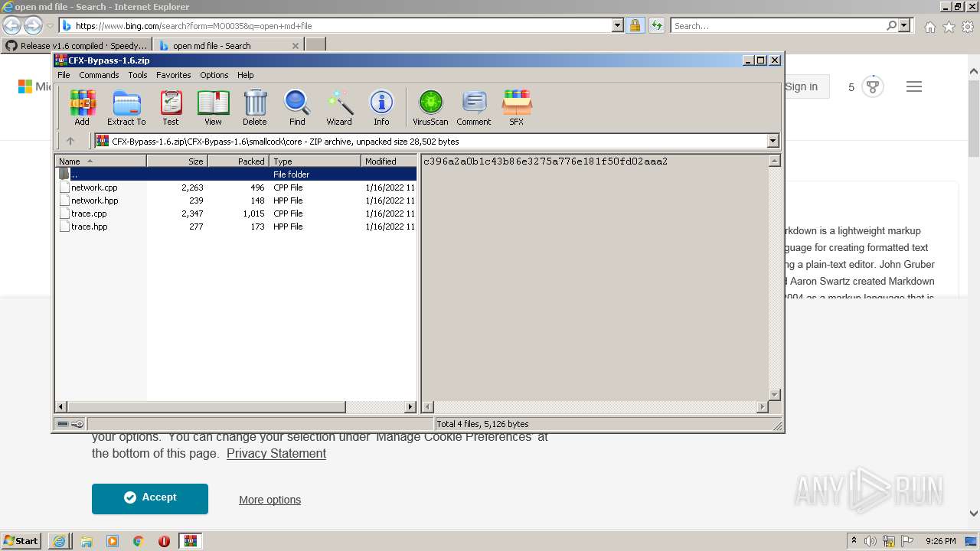Image resolution: width=980 pixels, height=551 pixels.
Task: Click the Add toolbar icon in WinRAR
Action: pos(82,108)
